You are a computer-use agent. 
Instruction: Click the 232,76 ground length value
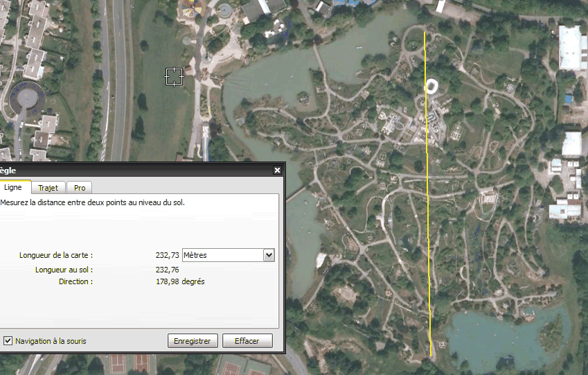click(x=167, y=270)
